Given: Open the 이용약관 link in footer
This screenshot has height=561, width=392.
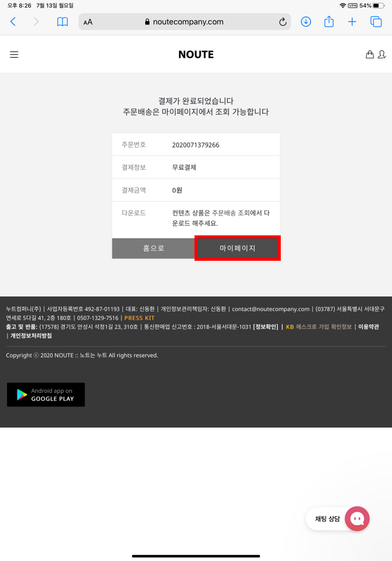Looking at the screenshot, I should tap(369, 327).
